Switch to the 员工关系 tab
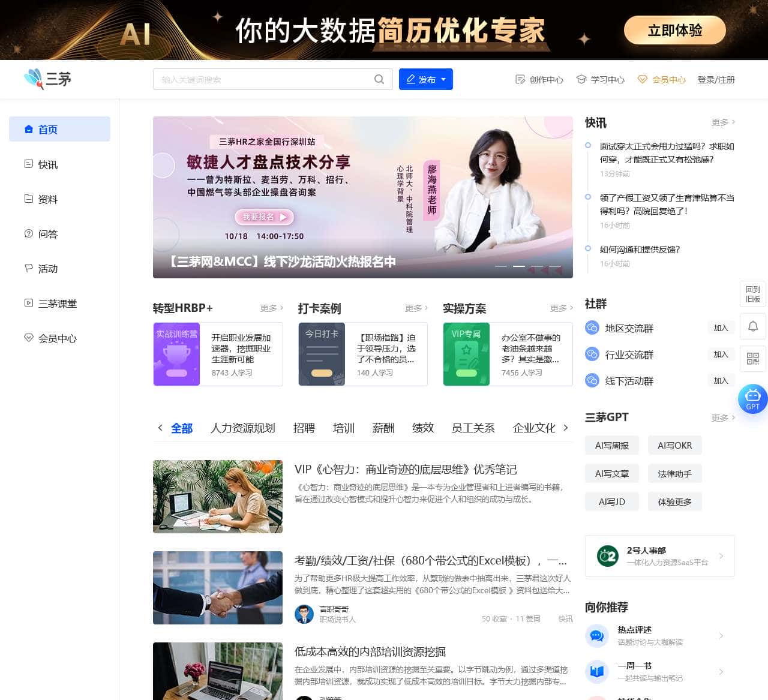 473,428
